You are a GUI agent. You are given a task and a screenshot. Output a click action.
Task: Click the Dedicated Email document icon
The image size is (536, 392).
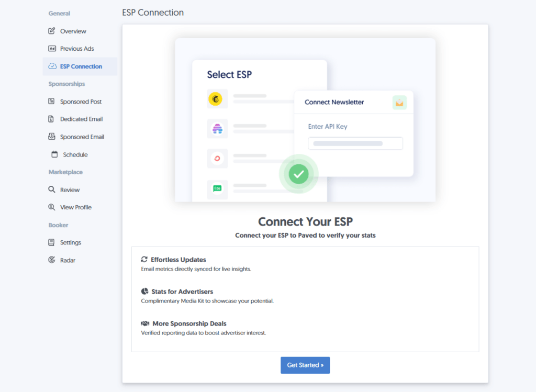coord(51,119)
